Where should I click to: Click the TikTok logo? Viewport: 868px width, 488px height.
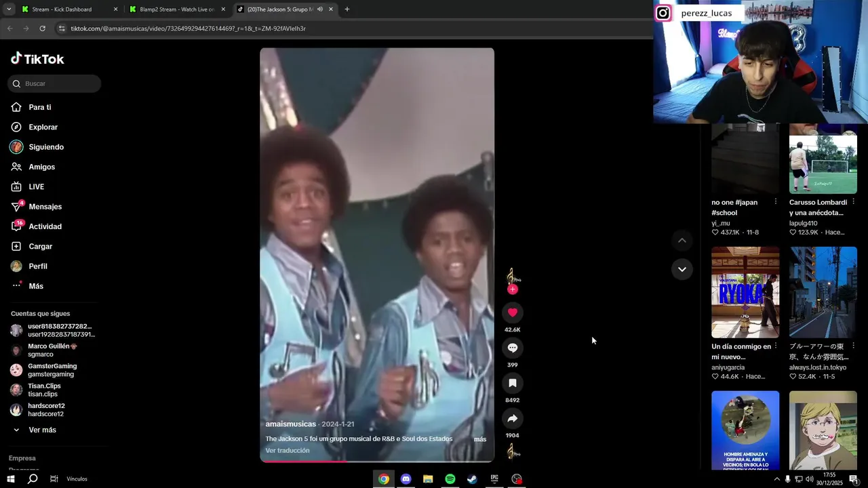(x=37, y=59)
